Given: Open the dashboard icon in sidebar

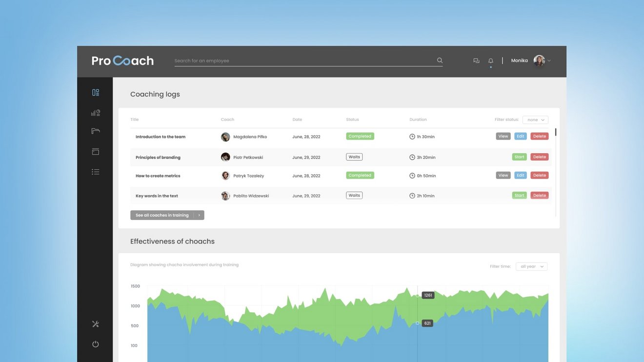Looking at the screenshot, I should click(96, 93).
